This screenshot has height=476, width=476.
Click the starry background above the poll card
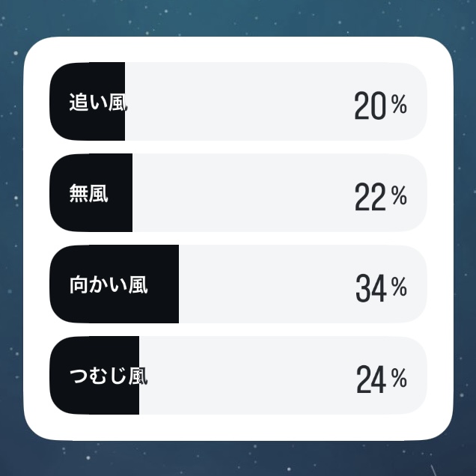pos(238,16)
